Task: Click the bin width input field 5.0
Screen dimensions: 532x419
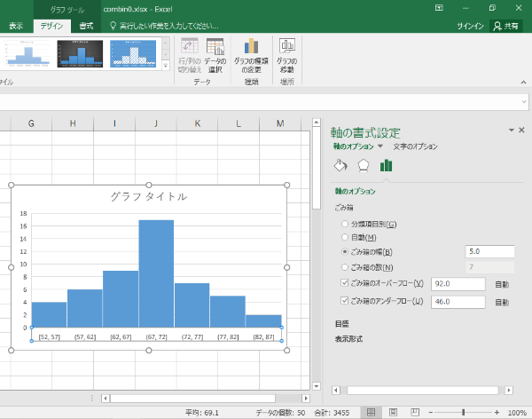Action: (x=489, y=252)
